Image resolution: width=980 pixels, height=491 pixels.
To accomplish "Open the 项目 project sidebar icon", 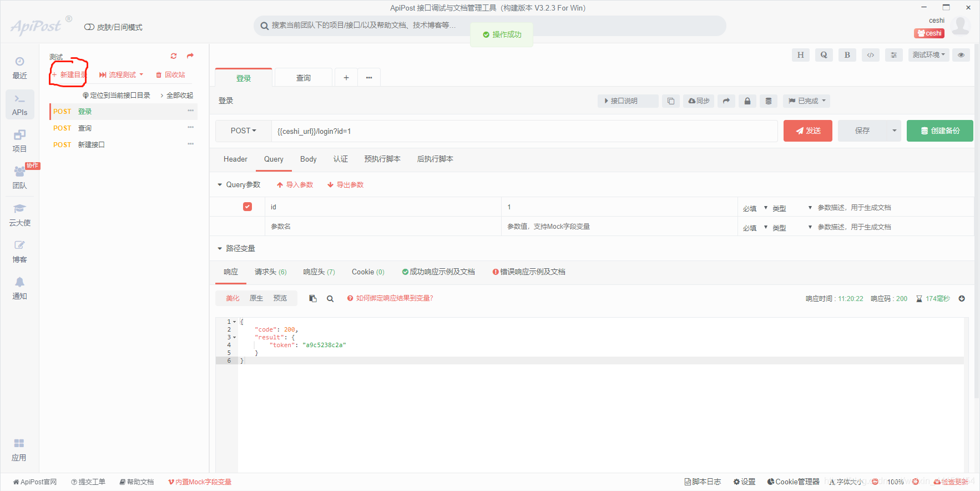I will (x=19, y=141).
